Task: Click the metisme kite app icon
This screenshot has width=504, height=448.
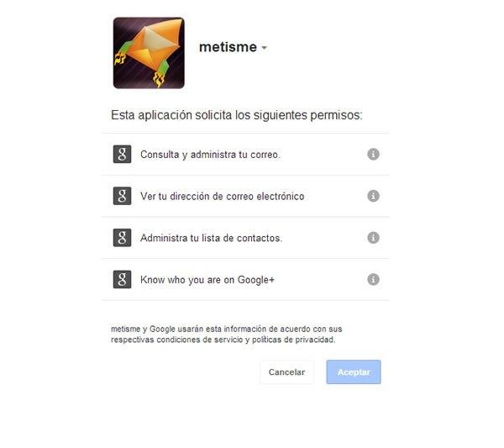Action: pyautogui.click(x=149, y=53)
